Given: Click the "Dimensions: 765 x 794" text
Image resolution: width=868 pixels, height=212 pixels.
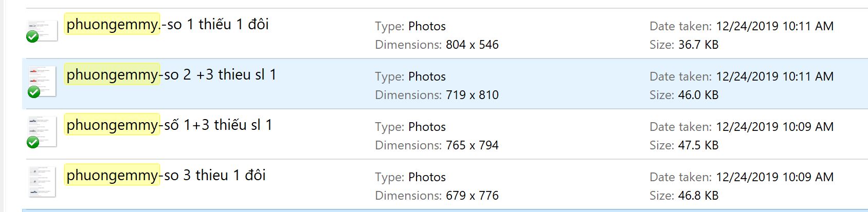Looking at the screenshot, I should pyautogui.click(x=437, y=145).
